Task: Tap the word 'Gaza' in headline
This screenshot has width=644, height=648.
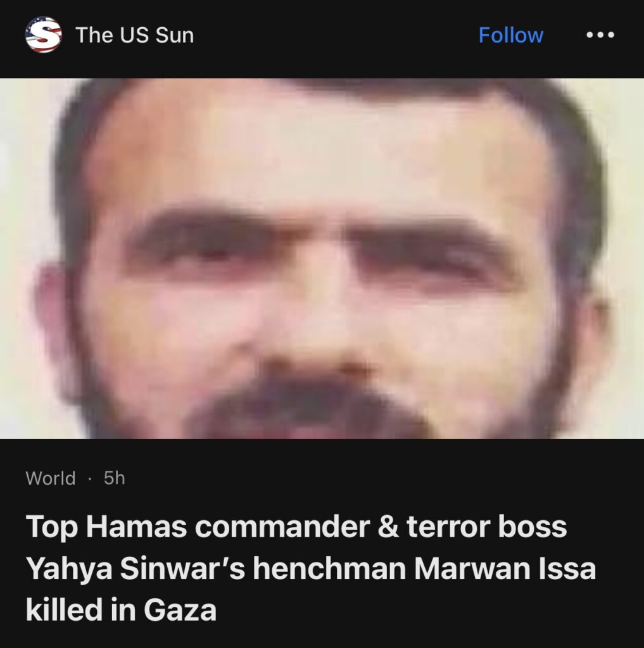Action: (180, 610)
